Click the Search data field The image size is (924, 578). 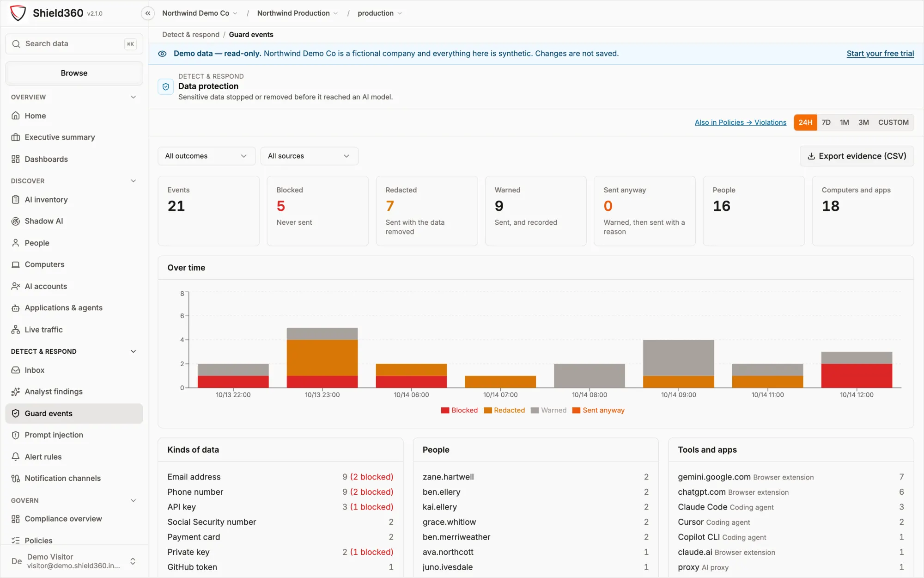pos(74,44)
